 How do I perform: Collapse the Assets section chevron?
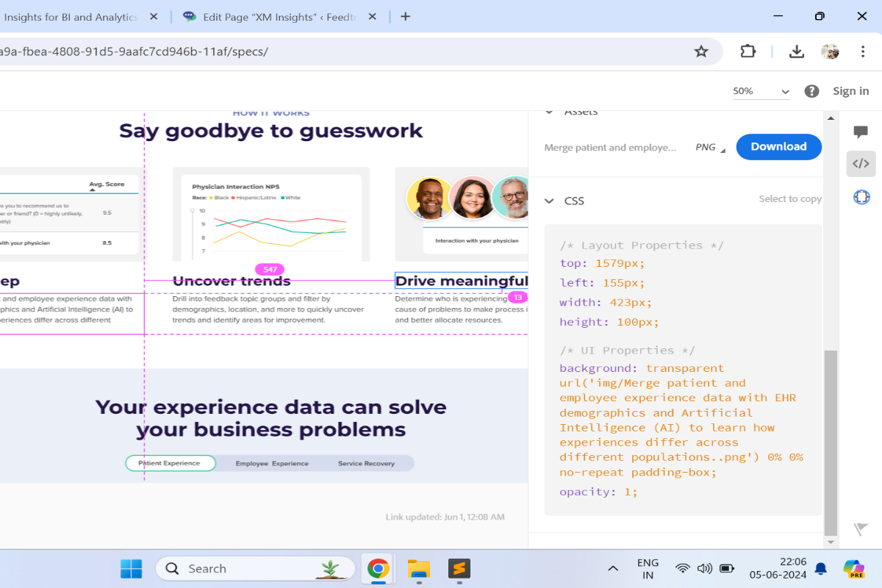click(549, 112)
